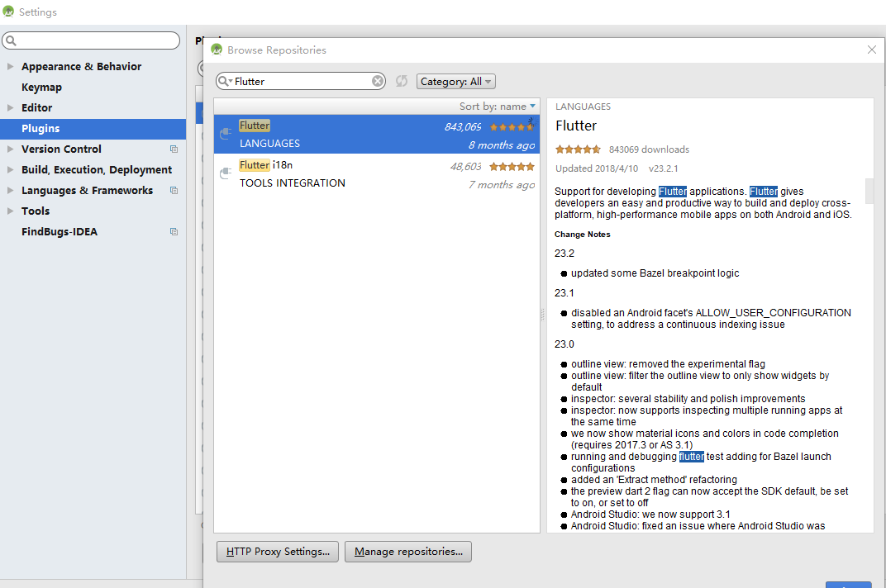Click the plugin description scrollbar
The image size is (886, 588).
click(869, 191)
